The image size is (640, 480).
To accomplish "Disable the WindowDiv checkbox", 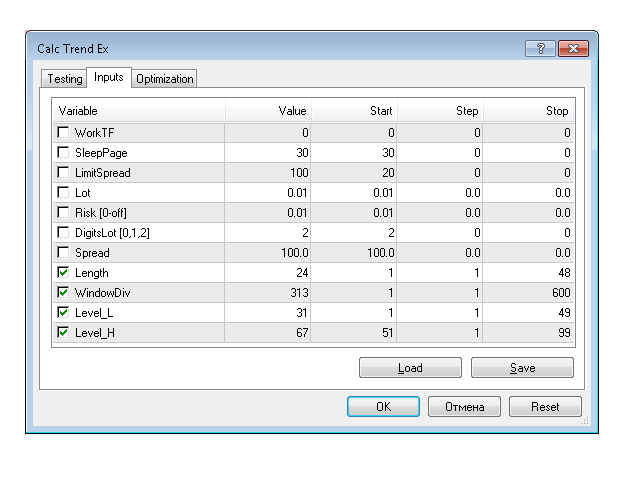I will point(63,292).
